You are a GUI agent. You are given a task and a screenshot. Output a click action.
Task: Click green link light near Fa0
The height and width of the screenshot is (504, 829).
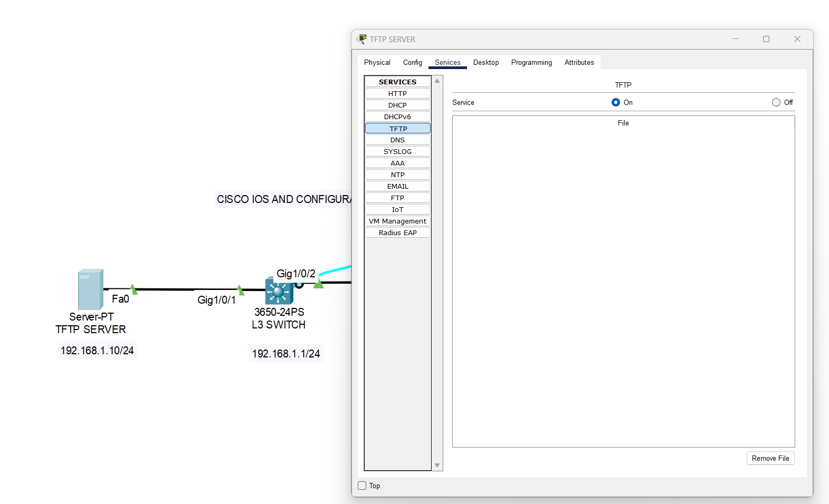tap(134, 289)
